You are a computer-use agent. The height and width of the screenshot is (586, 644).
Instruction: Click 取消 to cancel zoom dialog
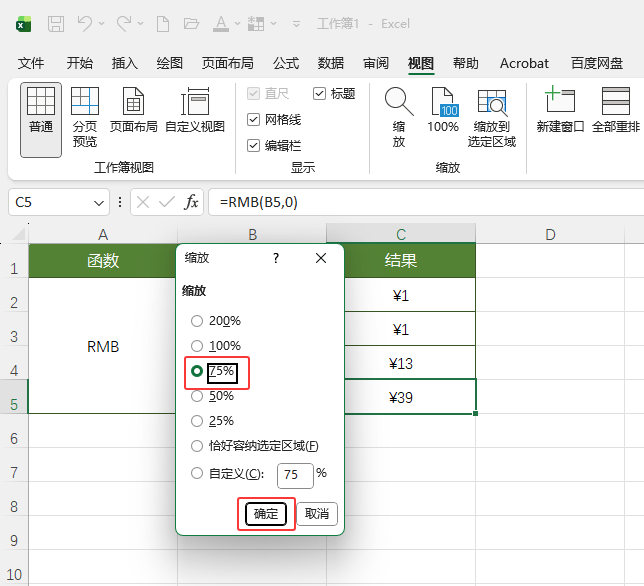click(x=317, y=514)
